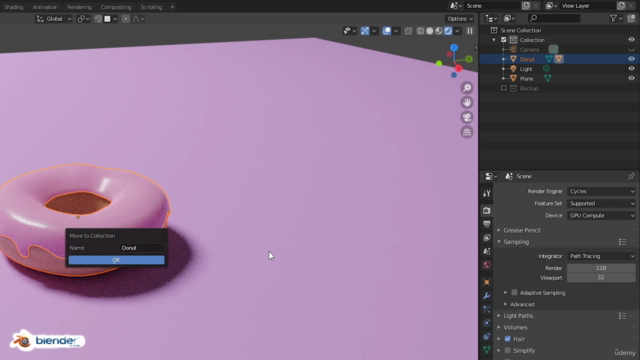
Task: Click the collection Name field reading Donut
Action: (x=141, y=248)
